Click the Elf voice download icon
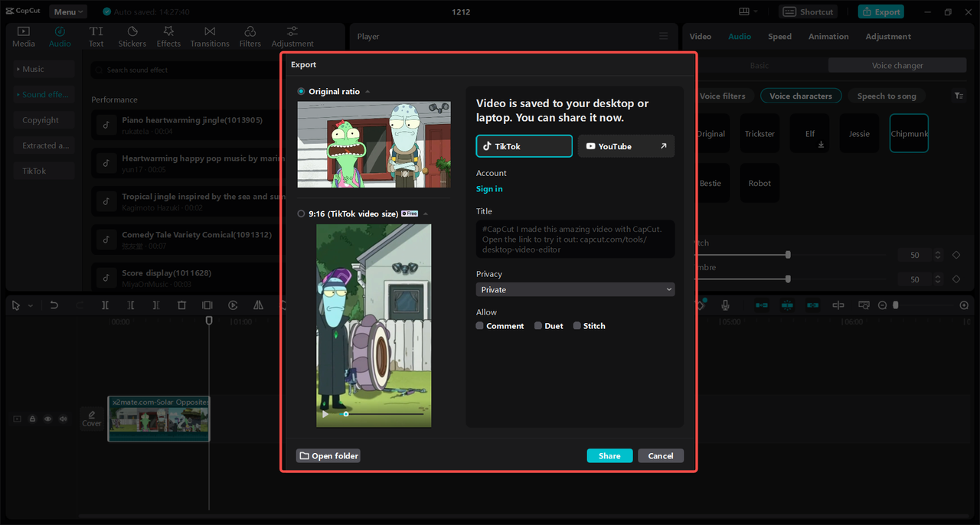 (x=822, y=144)
